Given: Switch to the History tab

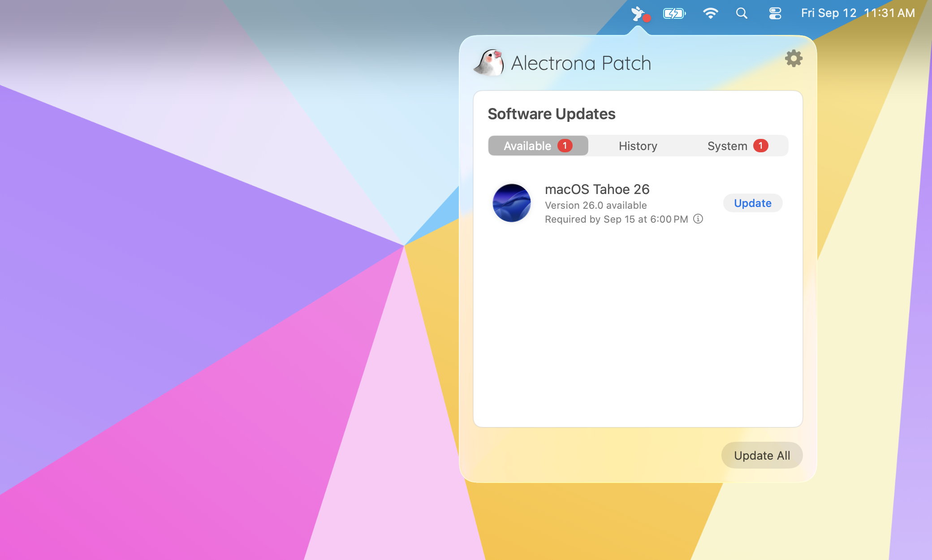Looking at the screenshot, I should click(x=638, y=146).
